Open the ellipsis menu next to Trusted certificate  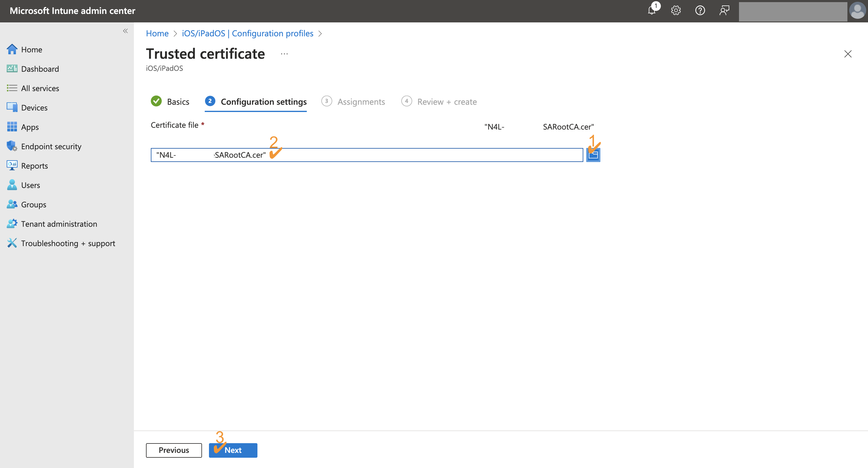pos(284,53)
